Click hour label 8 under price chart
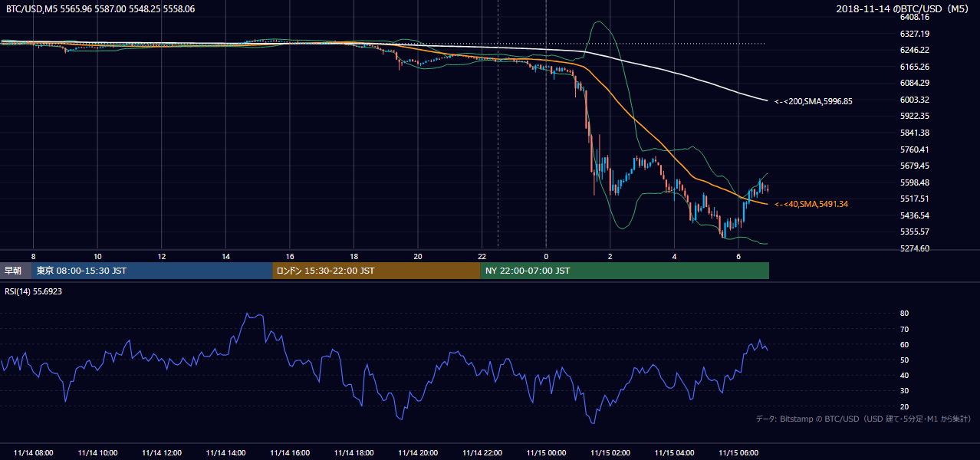980x460 pixels. (34, 256)
